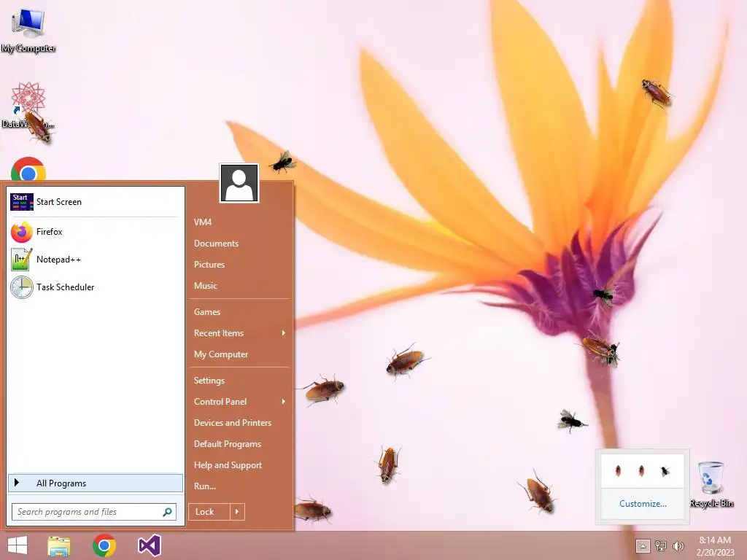The width and height of the screenshot is (747, 560).
Task: Expand All Programs
Action: pyautogui.click(x=96, y=483)
